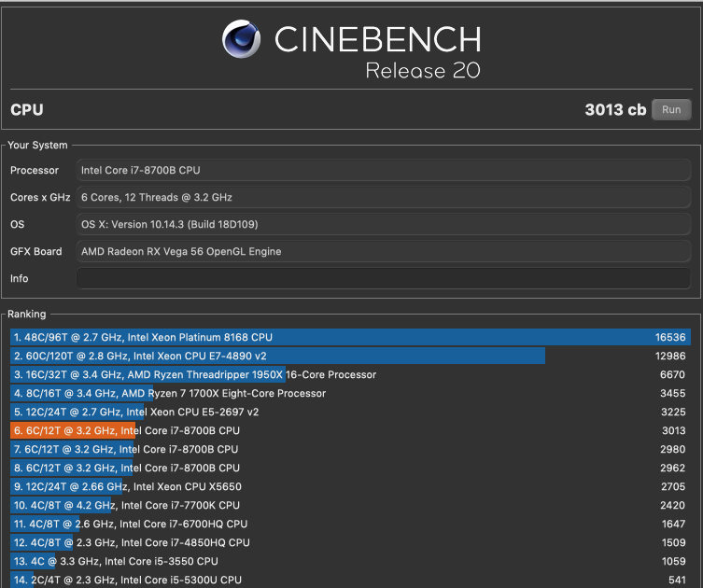The image size is (703, 588).
Task: Select the Core i7-6700HQ ranking row
Action: coord(351,524)
